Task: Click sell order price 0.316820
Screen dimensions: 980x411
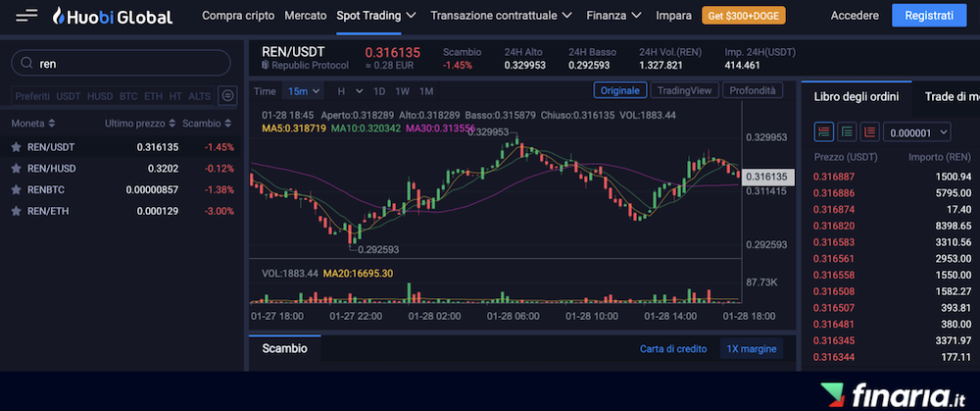Action: pos(834,226)
